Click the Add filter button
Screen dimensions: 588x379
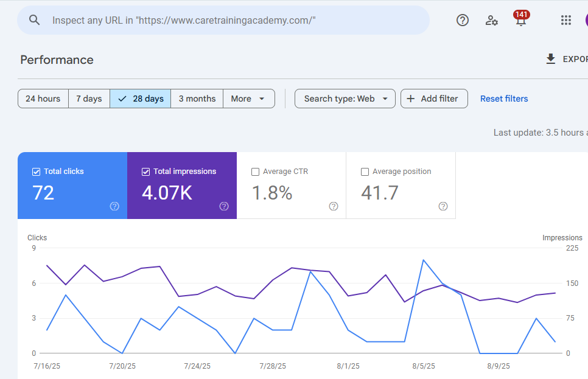point(433,99)
